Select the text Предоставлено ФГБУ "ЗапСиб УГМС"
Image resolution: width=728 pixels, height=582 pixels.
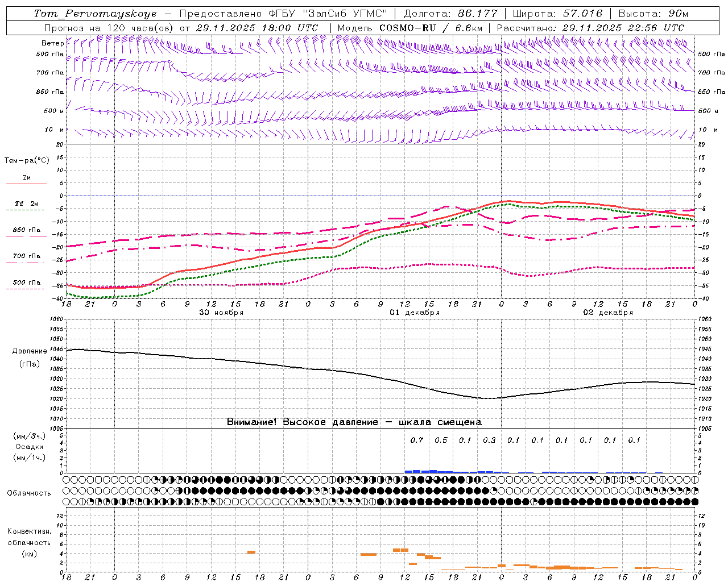283,14
